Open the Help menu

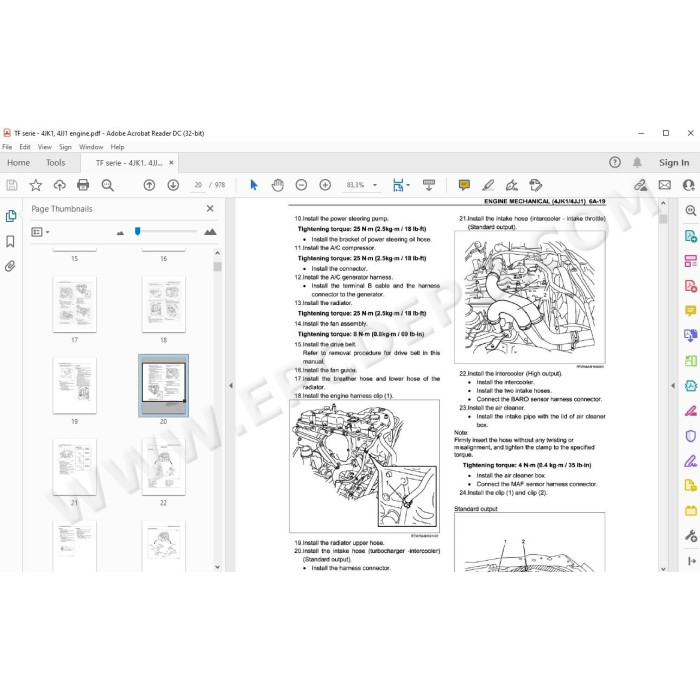click(117, 147)
